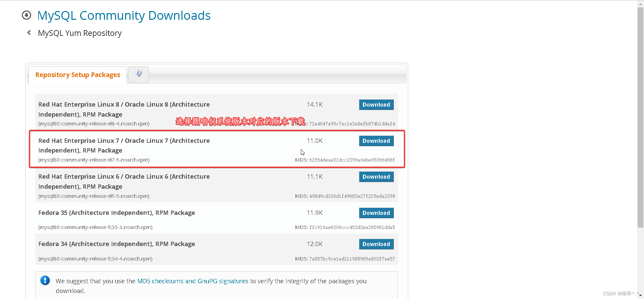
Task: Select filename mysql80-community-release-el8-4.noarch.rpm
Action: pyautogui.click(x=94, y=124)
